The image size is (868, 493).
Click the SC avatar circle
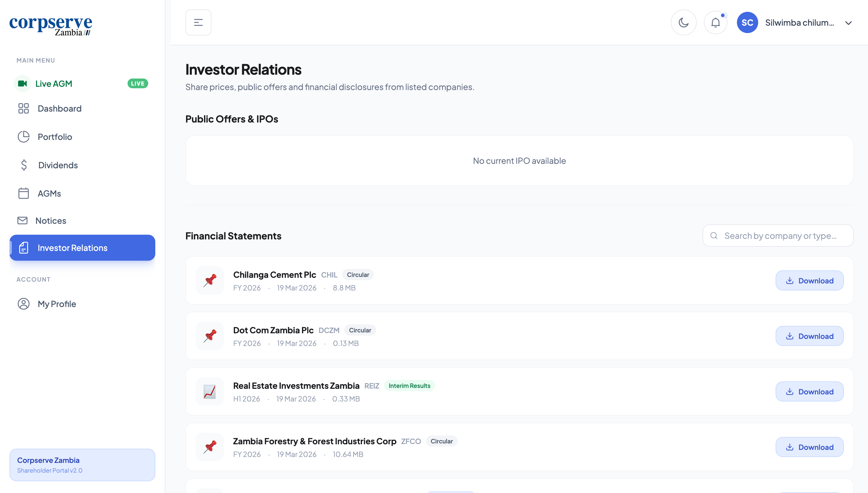tap(747, 23)
